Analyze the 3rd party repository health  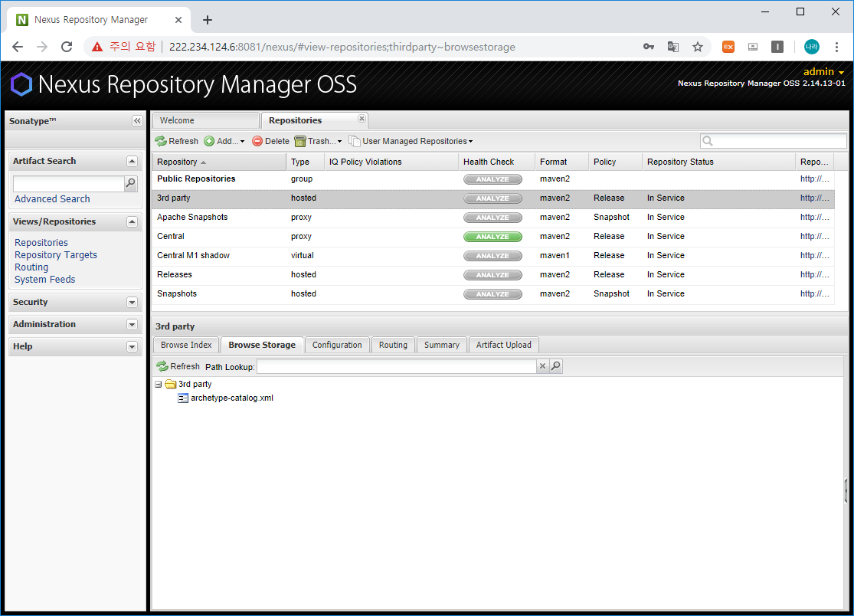click(492, 198)
